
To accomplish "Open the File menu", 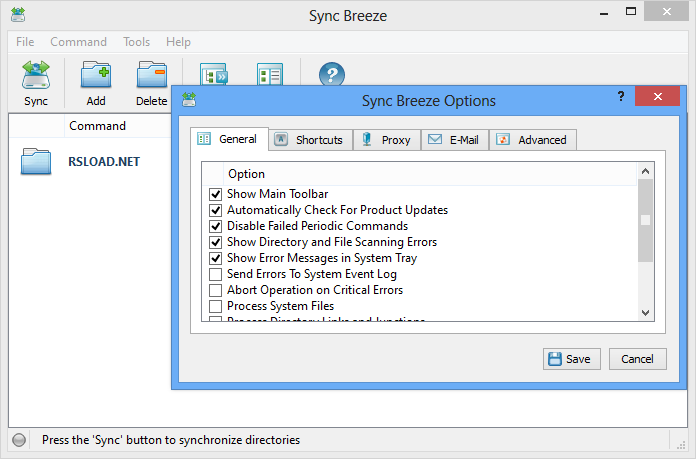I will (25, 42).
